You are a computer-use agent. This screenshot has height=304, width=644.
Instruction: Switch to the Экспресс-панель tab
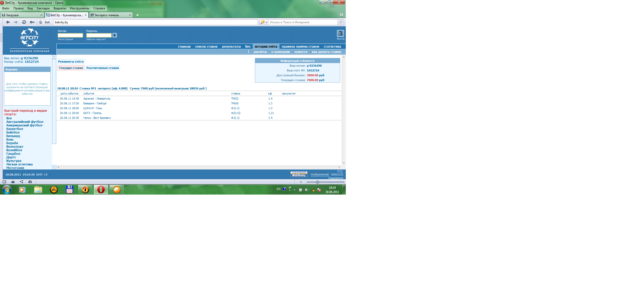pos(108,15)
